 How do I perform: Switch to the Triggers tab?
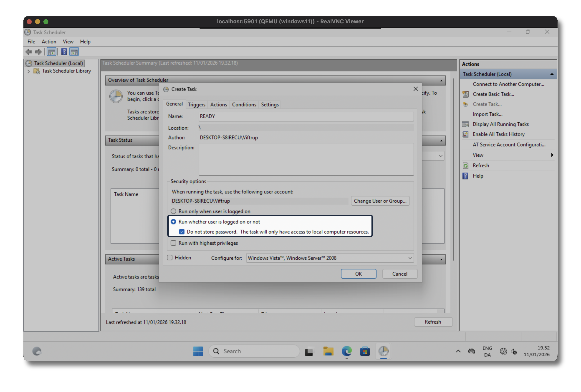click(196, 105)
